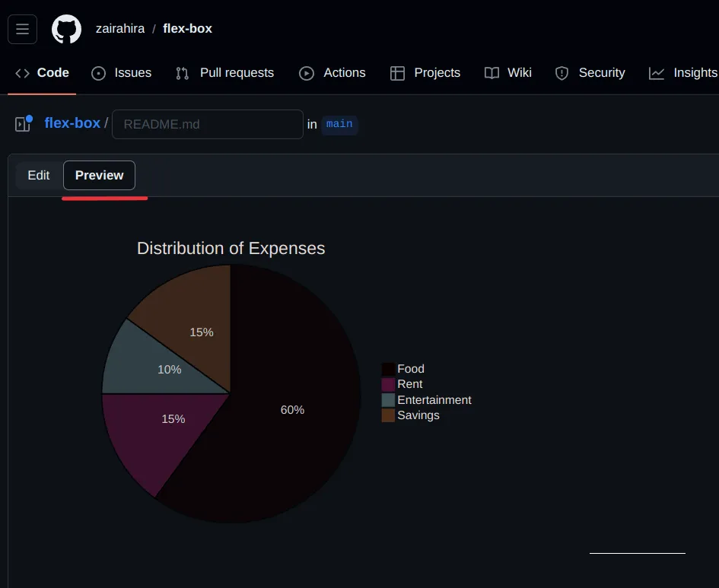
Task: Click the README.md filename field
Action: tap(208, 124)
